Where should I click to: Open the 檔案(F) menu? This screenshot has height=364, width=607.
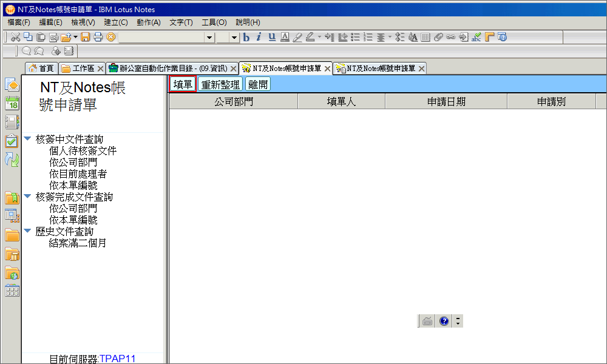pyautogui.click(x=19, y=22)
